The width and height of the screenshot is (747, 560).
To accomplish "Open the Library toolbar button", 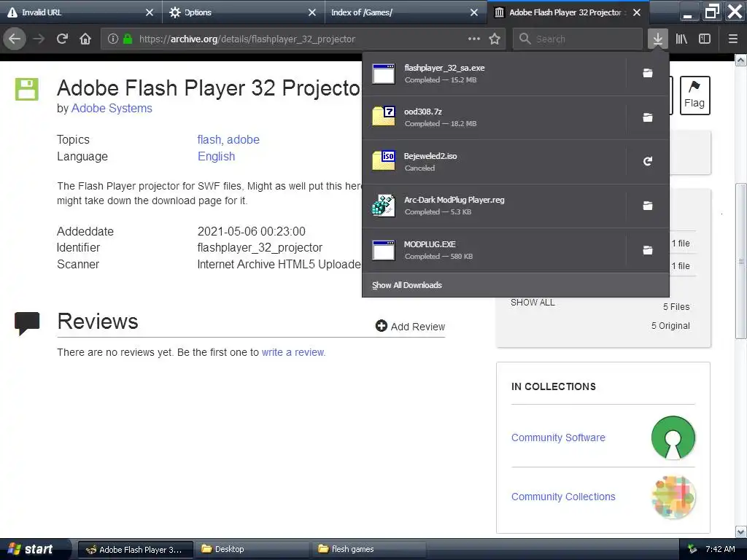I will click(x=681, y=39).
